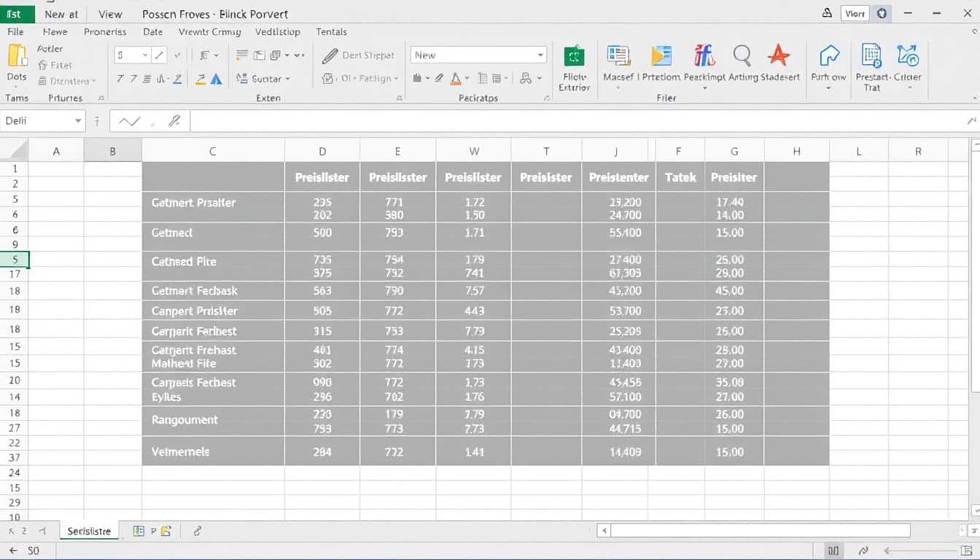Expand the Macsef dropdown arrow
Image resolution: width=980 pixels, height=560 pixels.
pyautogui.click(x=618, y=89)
